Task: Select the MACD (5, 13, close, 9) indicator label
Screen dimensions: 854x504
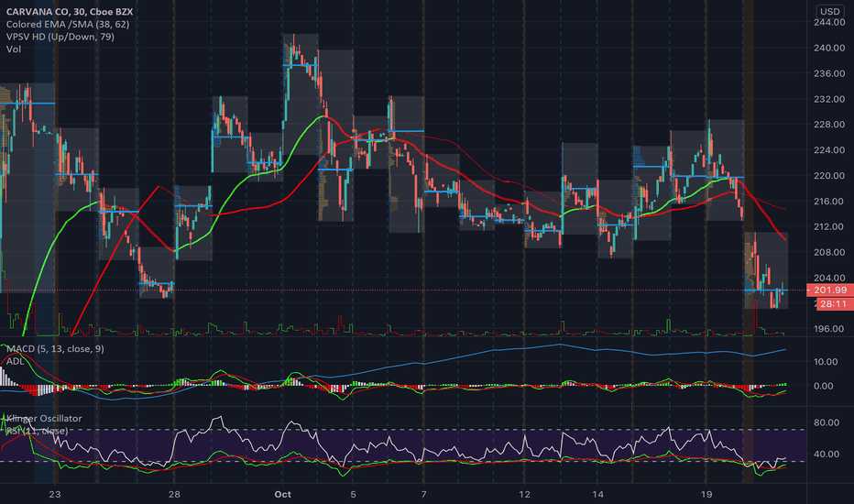Action: click(x=55, y=349)
